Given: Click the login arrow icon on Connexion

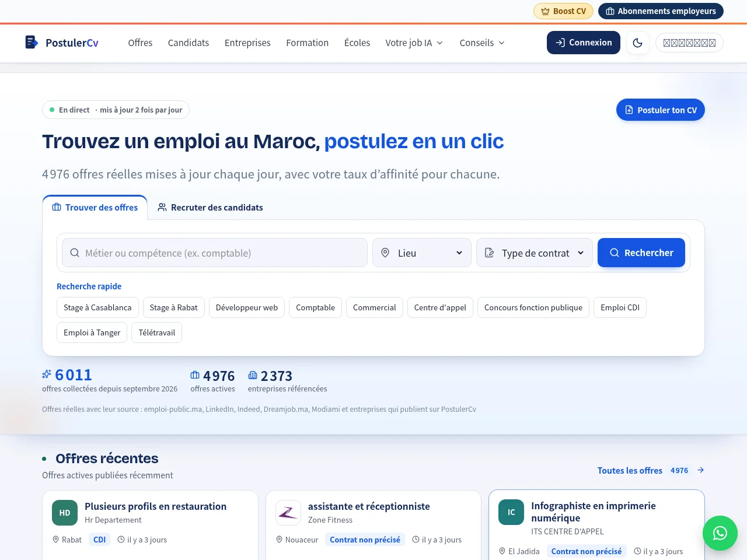Looking at the screenshot, I should coord(560,43).
